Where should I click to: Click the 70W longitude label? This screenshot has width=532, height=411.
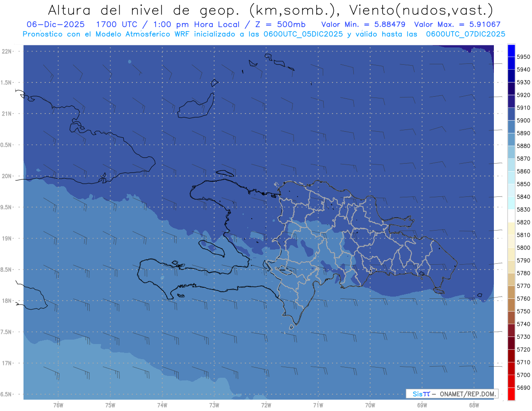[x=370, y=405]
